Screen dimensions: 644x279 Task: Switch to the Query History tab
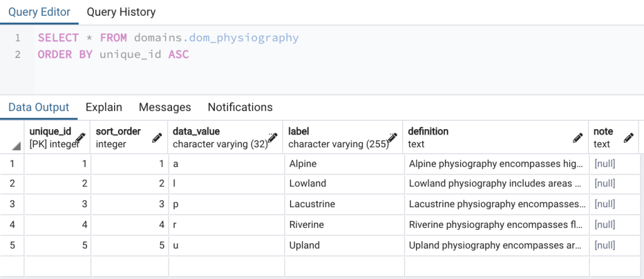click(x=121, y=12)
